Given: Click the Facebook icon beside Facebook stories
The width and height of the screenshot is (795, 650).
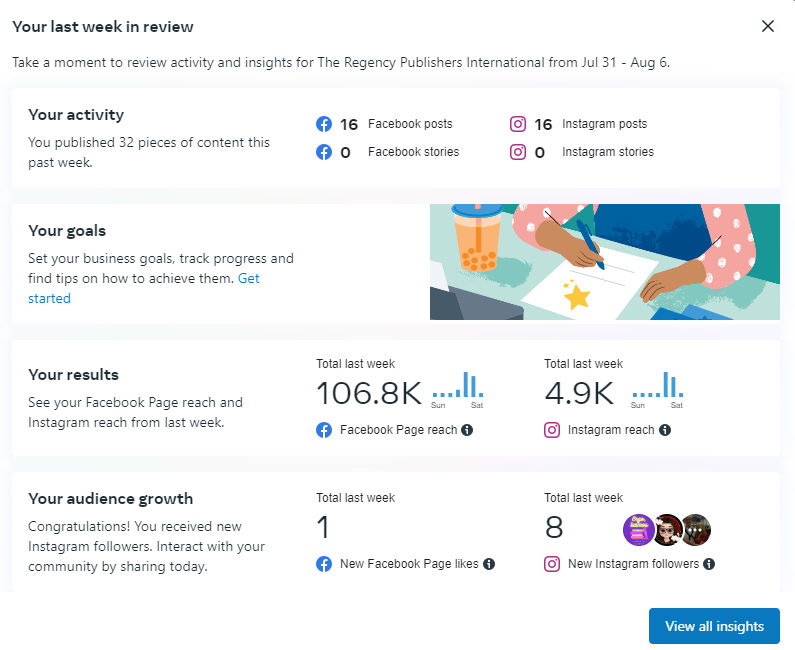Looking at the screenshot, I should 324,153.
